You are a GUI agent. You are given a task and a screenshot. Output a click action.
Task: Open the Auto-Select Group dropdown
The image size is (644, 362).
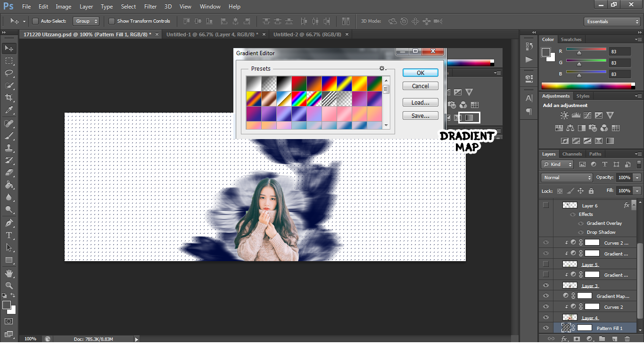tap(86, 21)
